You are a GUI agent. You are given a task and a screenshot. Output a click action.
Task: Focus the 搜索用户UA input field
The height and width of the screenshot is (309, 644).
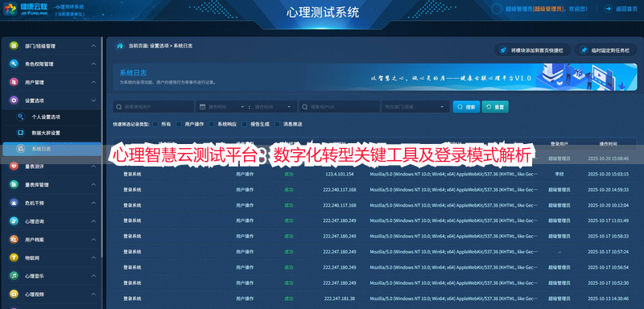[339, 107]
